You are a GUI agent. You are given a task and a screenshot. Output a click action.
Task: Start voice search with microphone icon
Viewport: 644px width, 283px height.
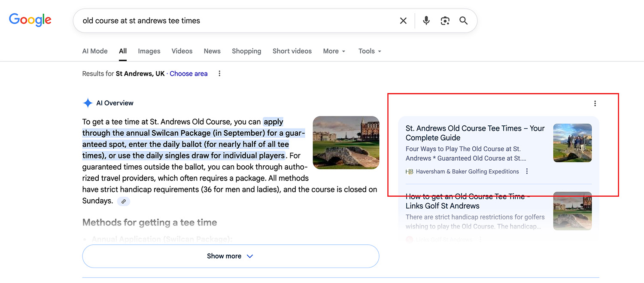click(x=426, y=21)
